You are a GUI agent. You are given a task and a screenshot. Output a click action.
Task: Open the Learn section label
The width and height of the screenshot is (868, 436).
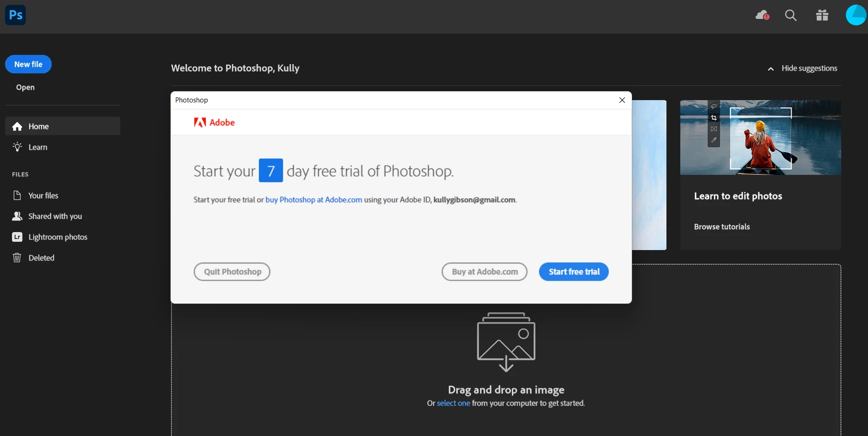38,147
